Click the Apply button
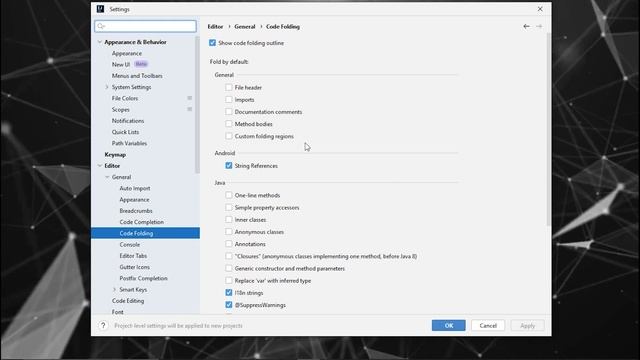Viewport: 640px width, 360px height. point(527,325)
